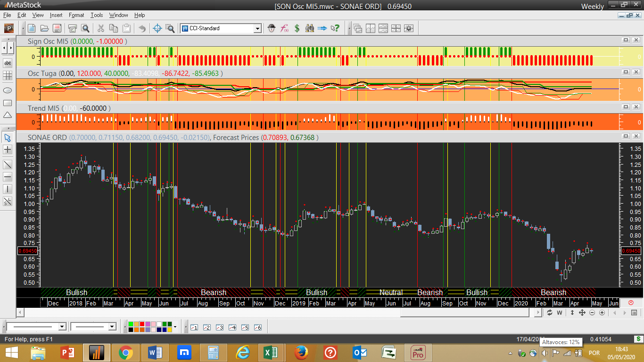Open The Explorer binoculars tool

(310, 28)
